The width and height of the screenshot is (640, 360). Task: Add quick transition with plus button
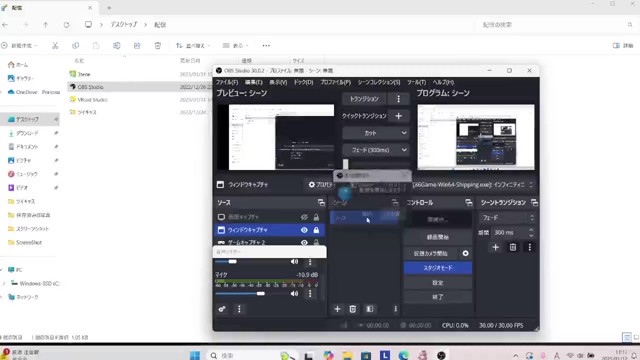398,116
